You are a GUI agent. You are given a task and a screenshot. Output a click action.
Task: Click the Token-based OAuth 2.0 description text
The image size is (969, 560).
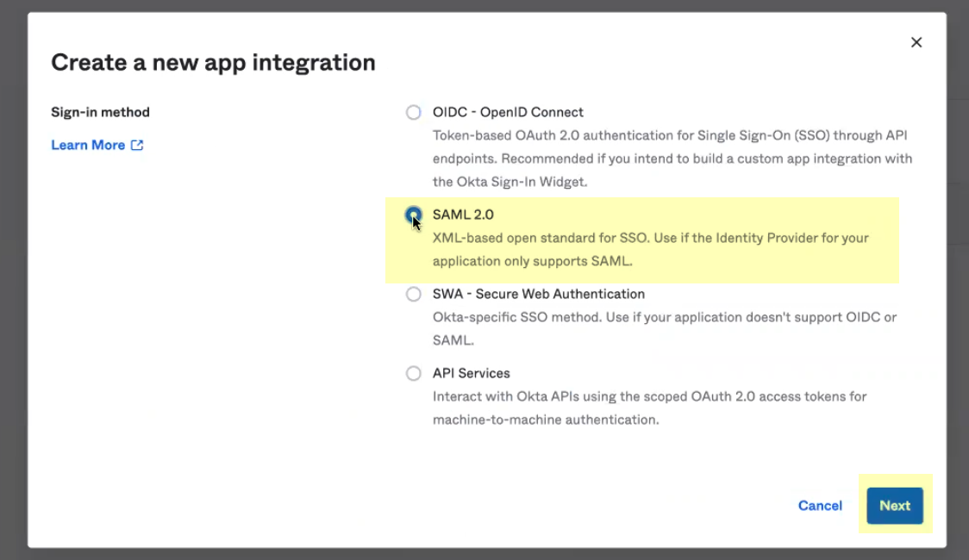[672, 159]
